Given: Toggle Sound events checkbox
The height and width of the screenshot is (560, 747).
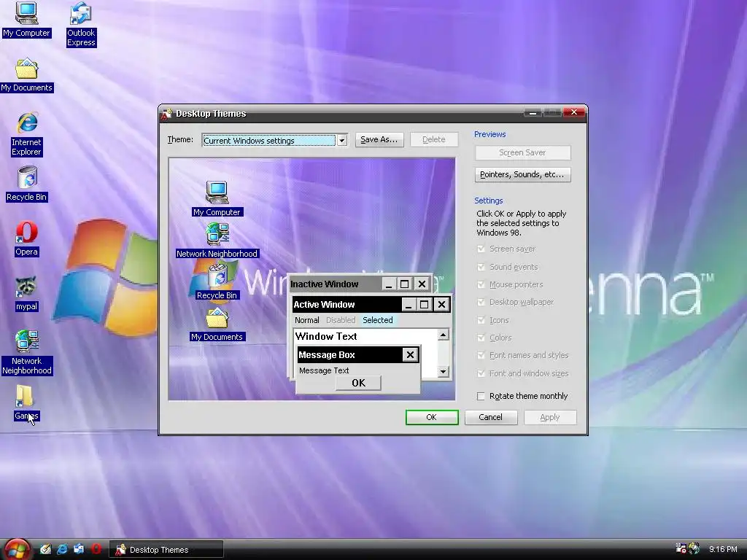Looking at the screenshot, I should [481, 267].
